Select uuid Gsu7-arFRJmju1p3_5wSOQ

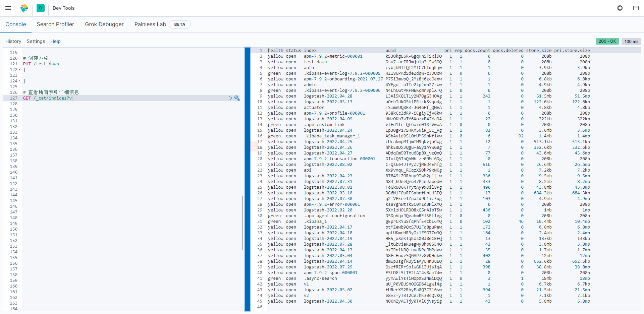click(x=414, y=62)
